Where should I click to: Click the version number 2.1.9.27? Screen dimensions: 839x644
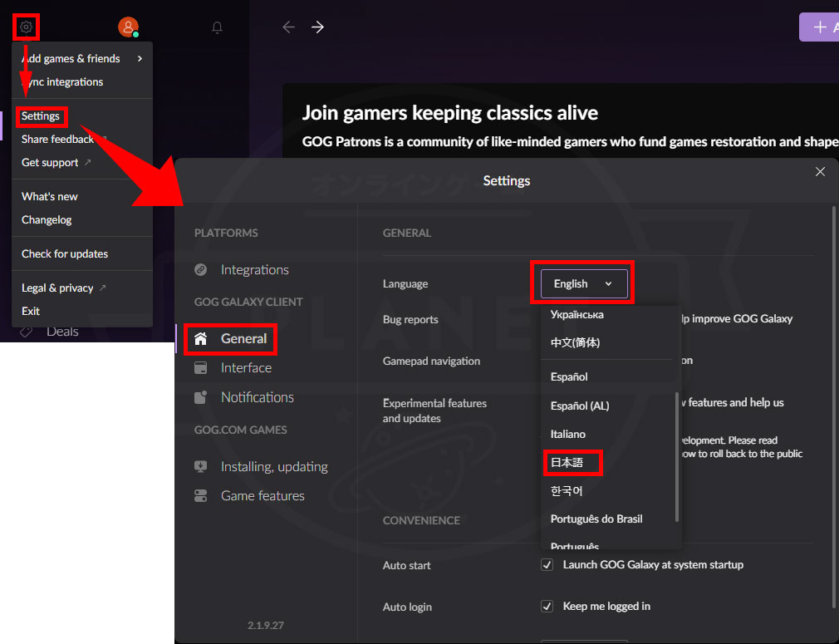266,625
